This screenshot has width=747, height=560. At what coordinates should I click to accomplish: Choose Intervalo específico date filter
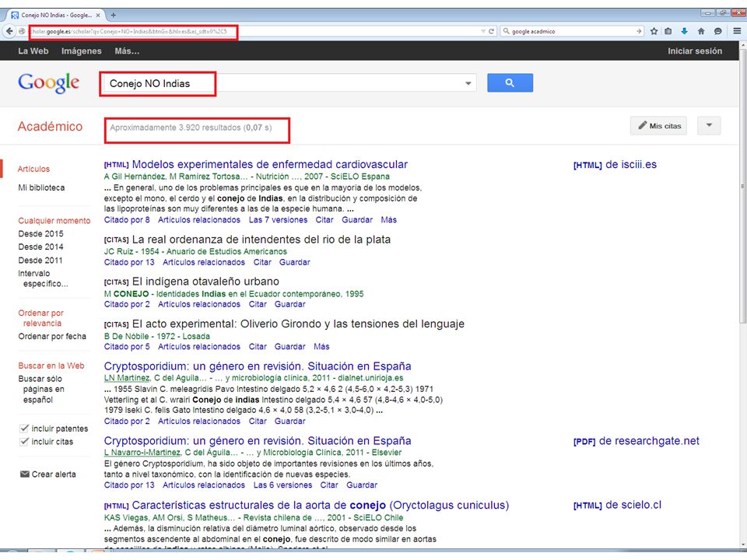43,278
